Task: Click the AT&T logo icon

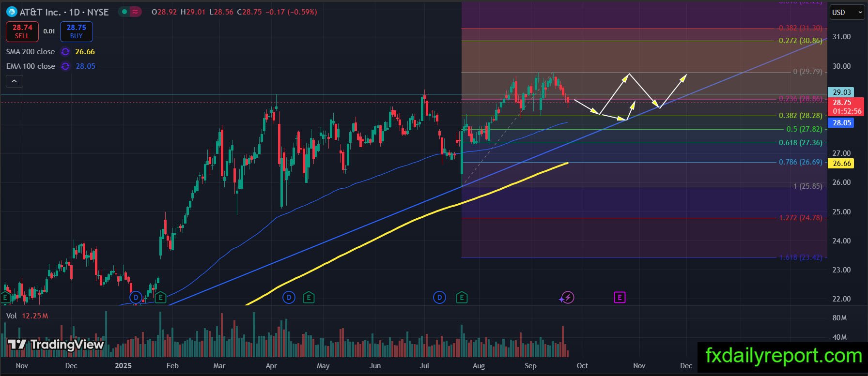Action: tap(12, 12)
